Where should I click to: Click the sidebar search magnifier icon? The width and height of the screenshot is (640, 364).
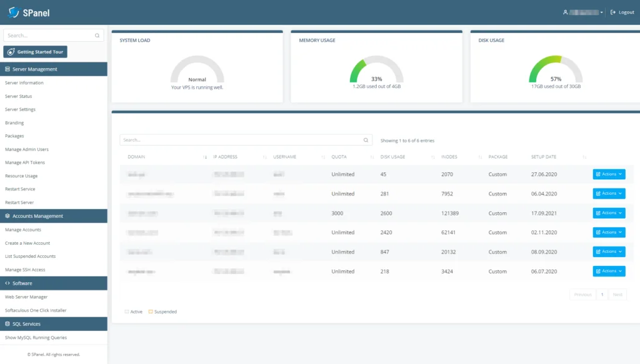[x=96, y=35]
